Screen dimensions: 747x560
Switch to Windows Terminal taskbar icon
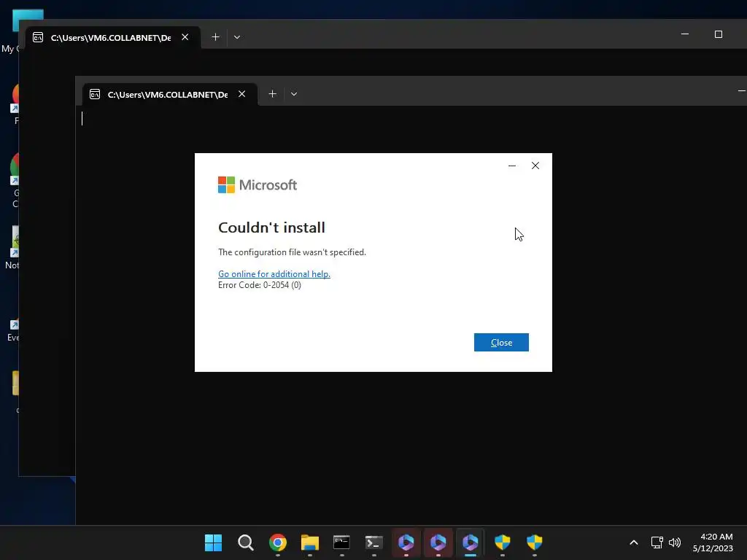pos(374,542)
